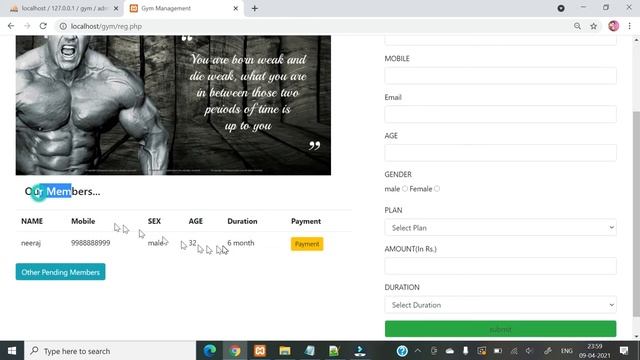Submit the registration form
640x360 pixels.
500,329
